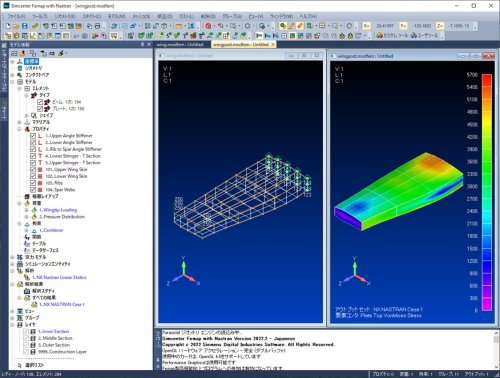Expand the Material (マテリアル) tree node

(x=20, y=122)
